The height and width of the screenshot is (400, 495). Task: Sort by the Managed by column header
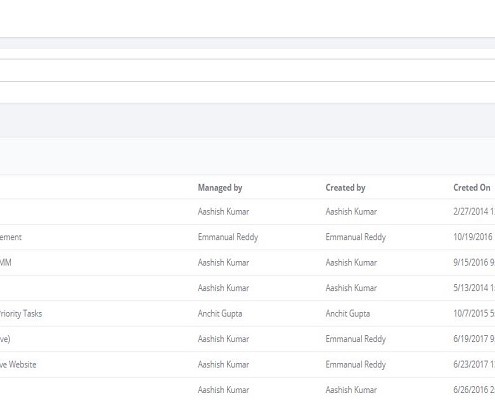pyautogui.click(x=220, y=188)
